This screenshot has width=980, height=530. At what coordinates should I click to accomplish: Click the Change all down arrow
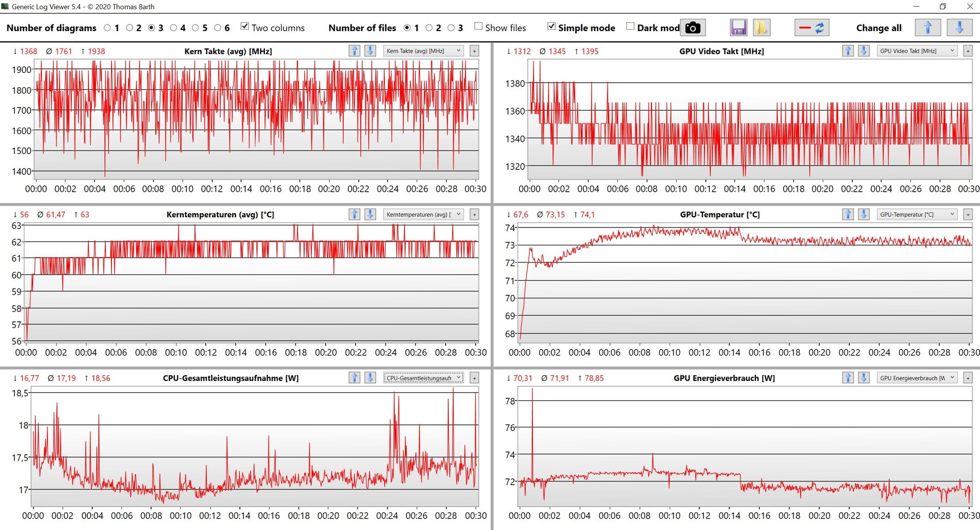tap(960, 28)
